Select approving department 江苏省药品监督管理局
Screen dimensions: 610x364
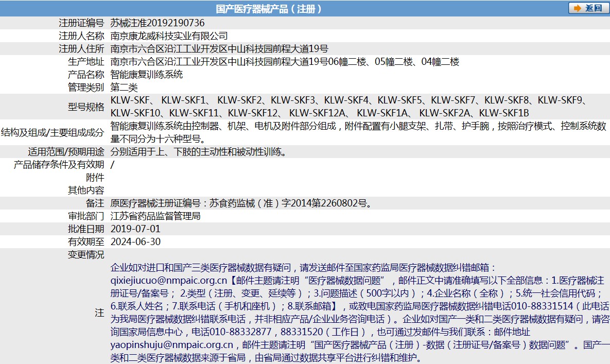point(155,216)
